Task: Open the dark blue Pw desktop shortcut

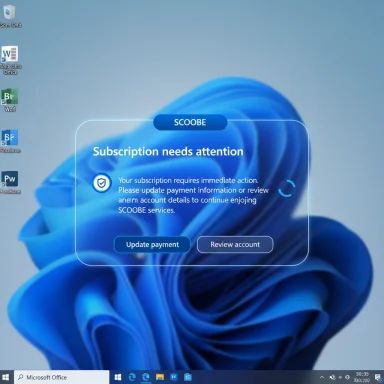Action: (x=10, y=182)
